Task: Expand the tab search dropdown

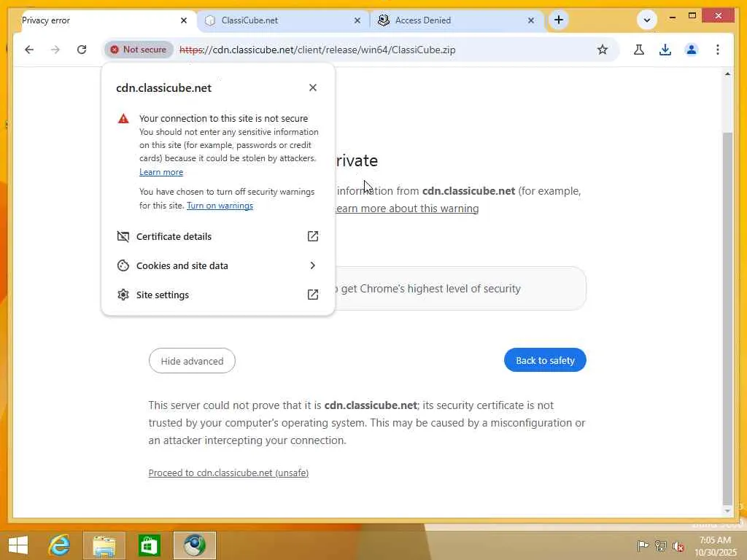Action: [647, 20]
